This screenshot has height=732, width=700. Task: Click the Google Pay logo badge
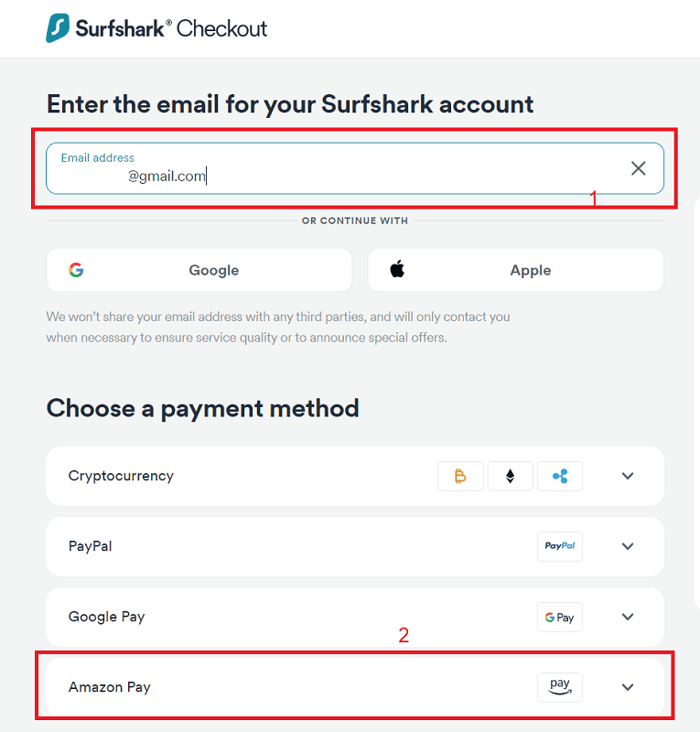559,617
